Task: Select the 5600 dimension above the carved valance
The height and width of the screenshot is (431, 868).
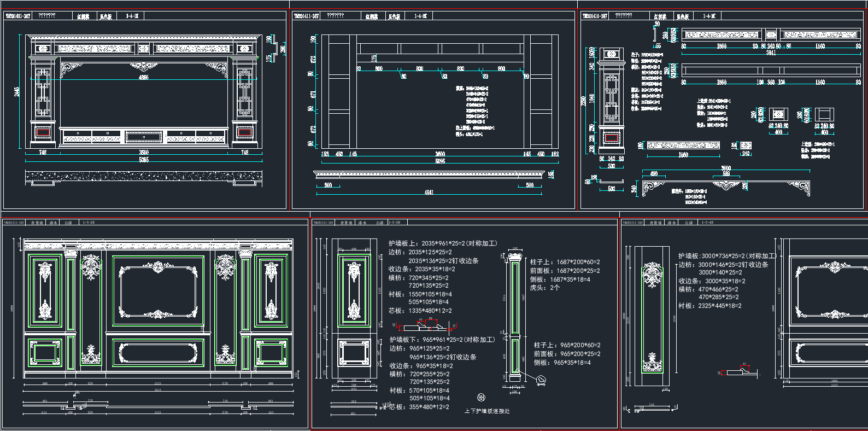Action: [x=726, y=168]
